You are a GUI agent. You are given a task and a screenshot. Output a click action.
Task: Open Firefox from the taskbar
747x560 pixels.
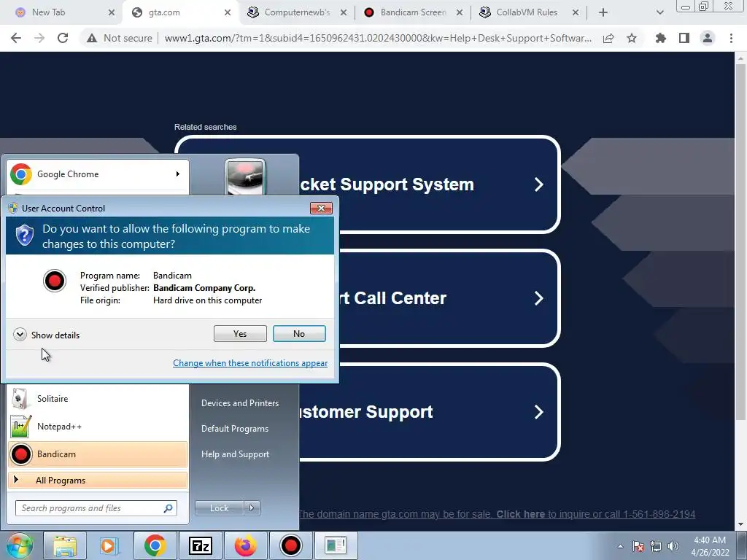pos(245,545)
